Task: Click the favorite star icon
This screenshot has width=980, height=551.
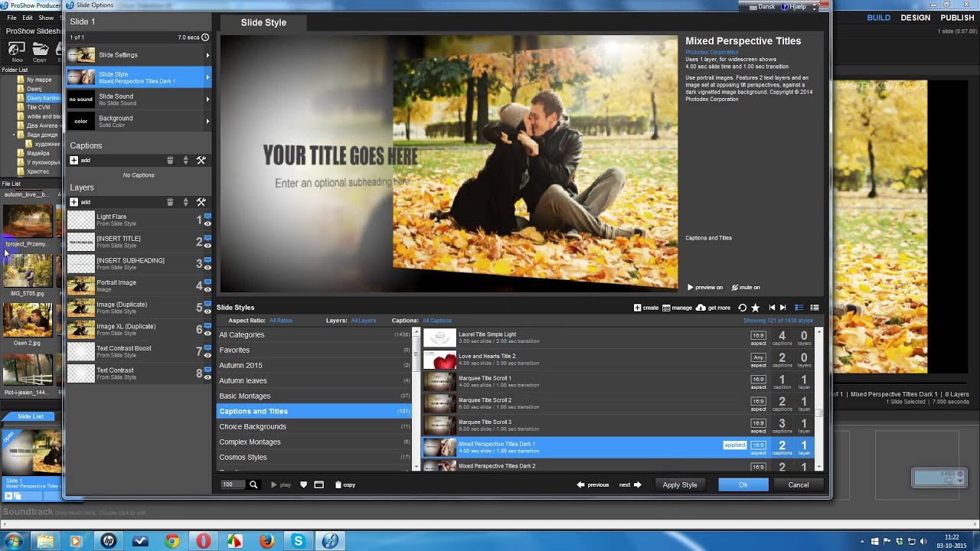Action: (756, 308)
